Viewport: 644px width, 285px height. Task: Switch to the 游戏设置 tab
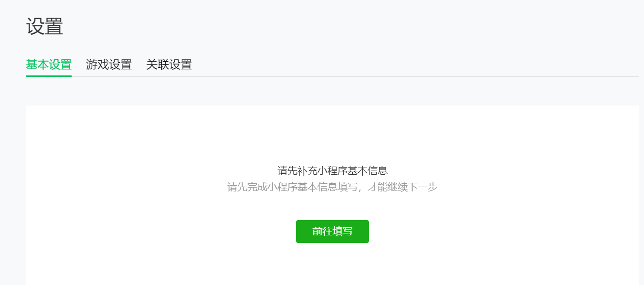point(109,64)
